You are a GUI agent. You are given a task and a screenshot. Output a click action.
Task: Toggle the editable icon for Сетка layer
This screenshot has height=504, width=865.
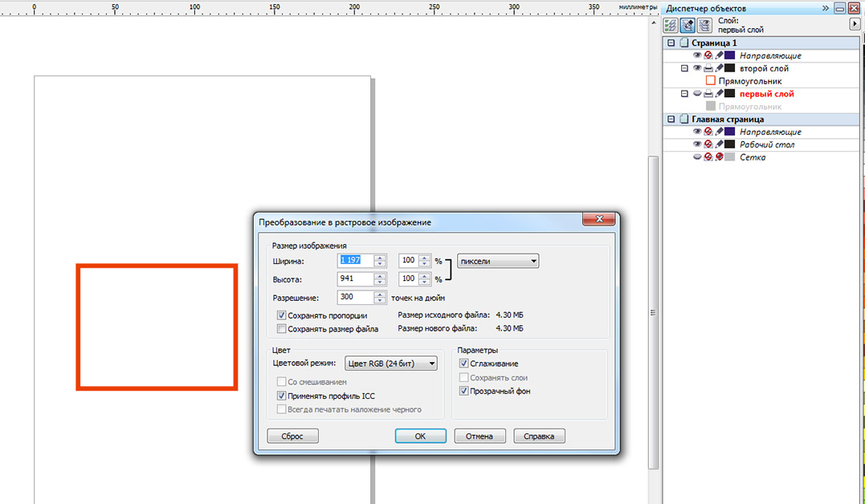(719, 157)
